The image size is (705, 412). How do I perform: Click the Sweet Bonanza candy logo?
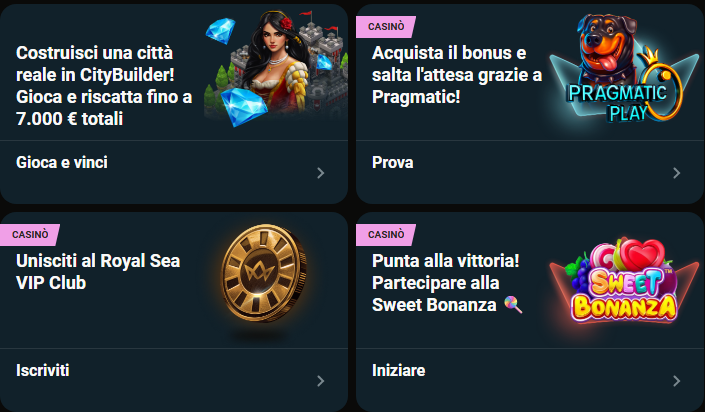[x=622, y=284]
